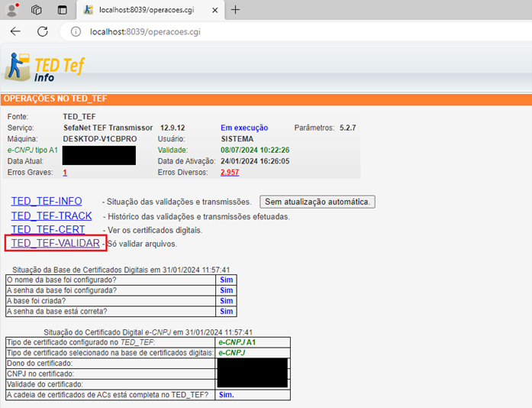Click Sim for 'A senha da base está correta?'
This screenshot has height=408, width=532.
pyautogui.click(x=226, y=312)
